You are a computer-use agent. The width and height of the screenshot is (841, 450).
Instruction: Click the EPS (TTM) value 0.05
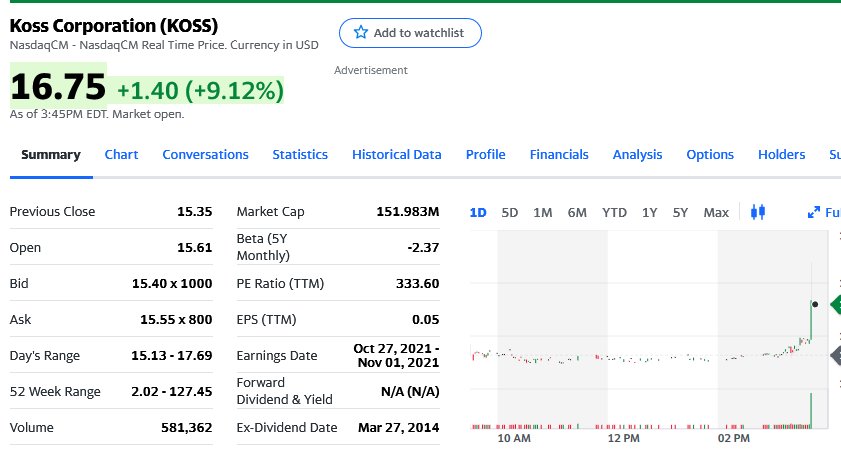426,319
